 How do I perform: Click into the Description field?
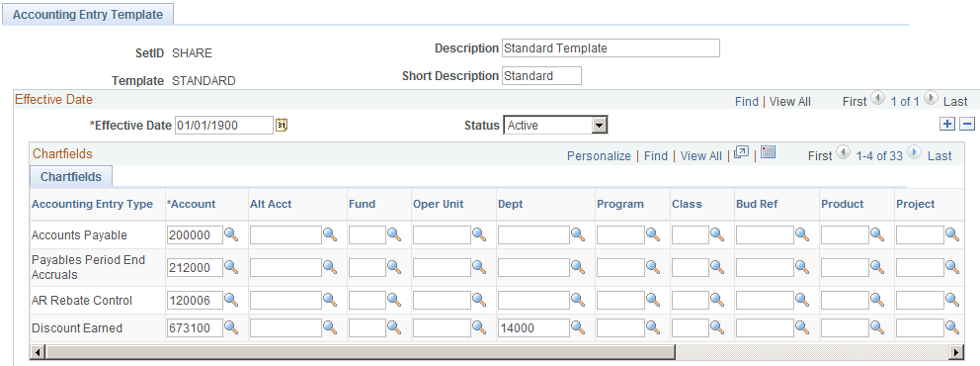611,48
